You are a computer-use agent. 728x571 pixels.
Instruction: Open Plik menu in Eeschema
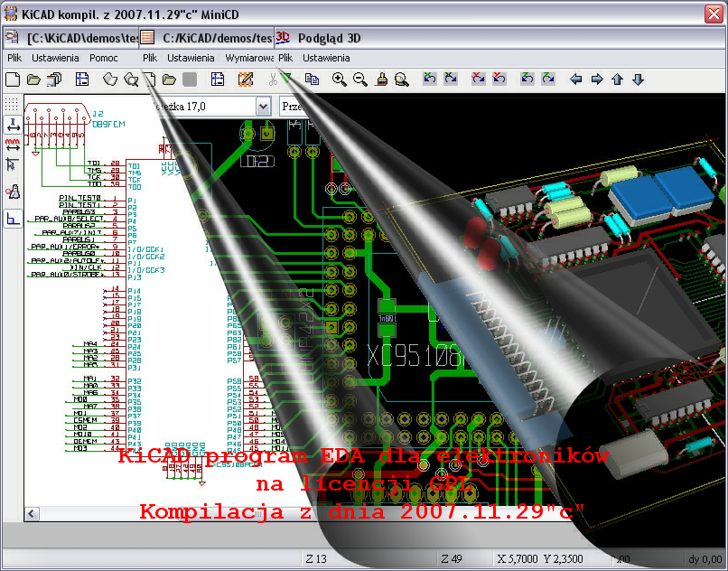point(14,58)
